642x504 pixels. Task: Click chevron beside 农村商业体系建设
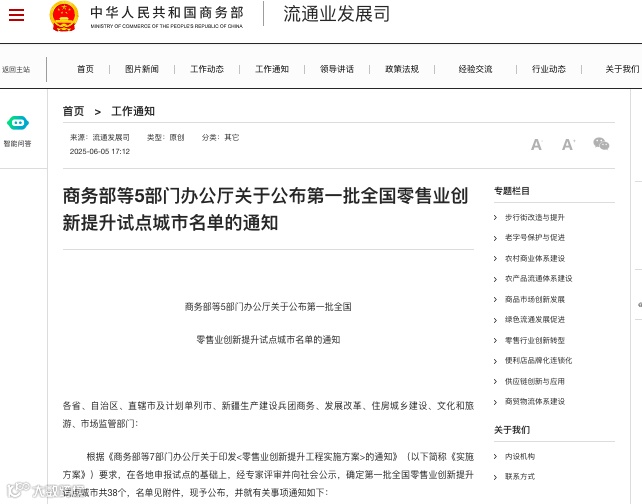click(x=495, y=258)
